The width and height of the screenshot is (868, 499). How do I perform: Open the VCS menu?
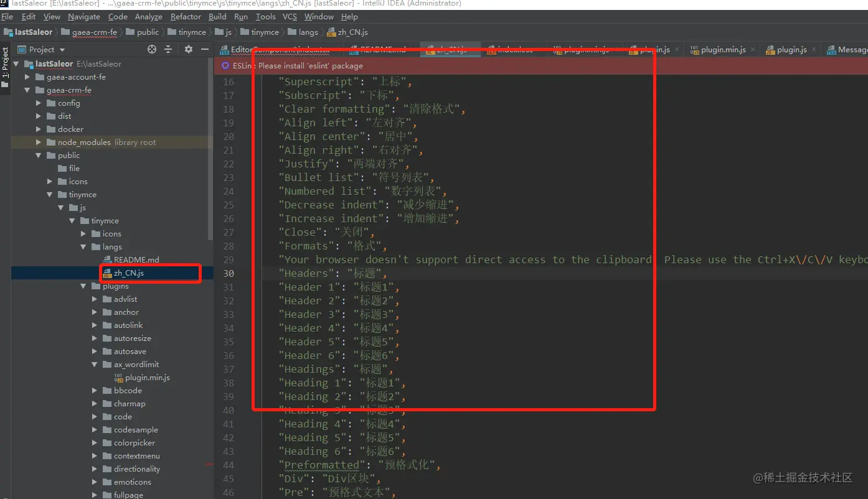pos(290,17)
